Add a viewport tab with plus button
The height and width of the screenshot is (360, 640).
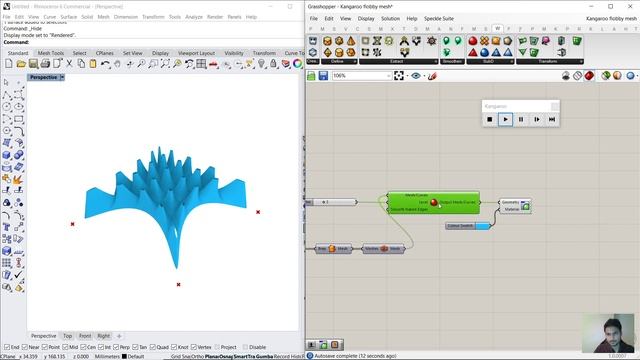point(119,336)
